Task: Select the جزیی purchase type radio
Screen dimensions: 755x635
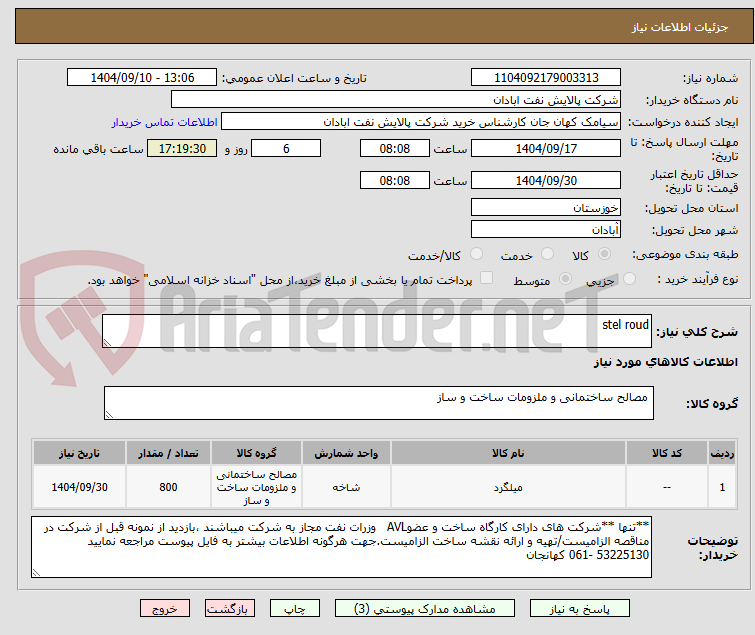Action: click(629, 279)
